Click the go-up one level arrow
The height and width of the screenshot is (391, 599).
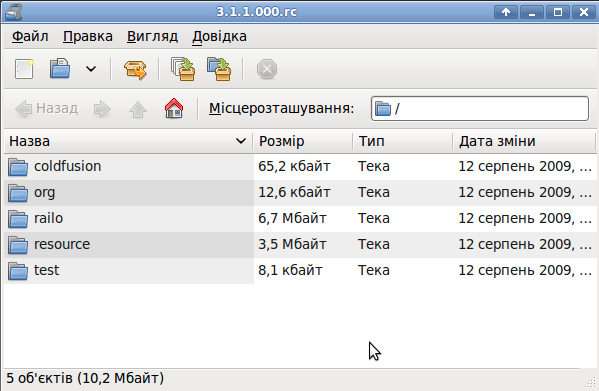(x=138, y=109)
